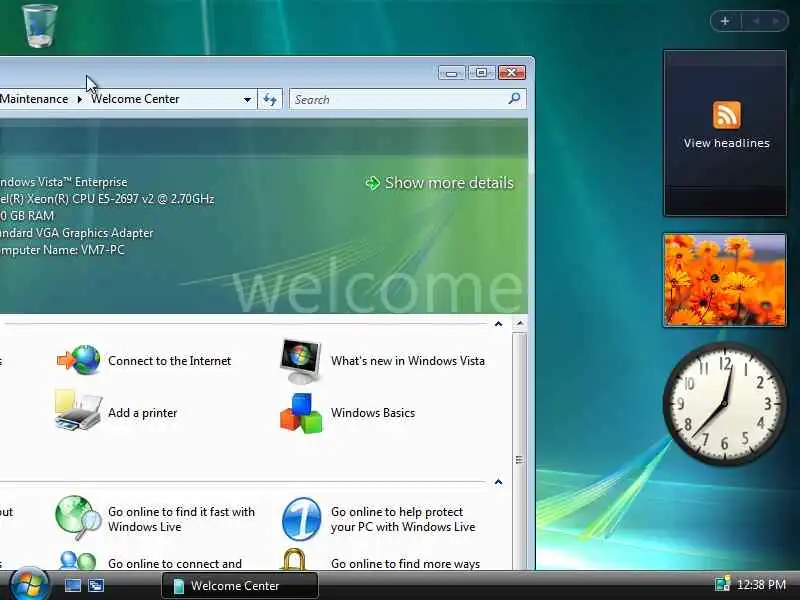Expand breadcrumb arrow before Welcome Center

(x=80, y=99)
